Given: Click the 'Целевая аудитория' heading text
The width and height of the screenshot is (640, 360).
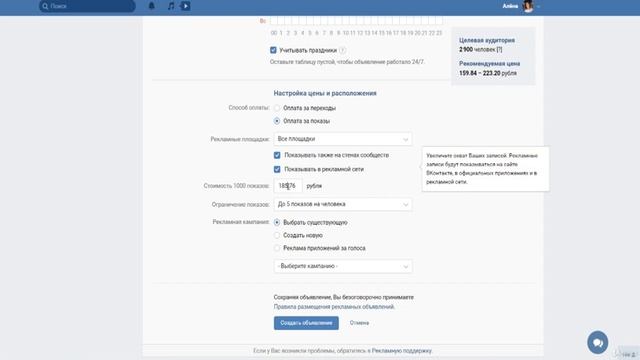Looking at the screenshot, I should coord(487,40).
